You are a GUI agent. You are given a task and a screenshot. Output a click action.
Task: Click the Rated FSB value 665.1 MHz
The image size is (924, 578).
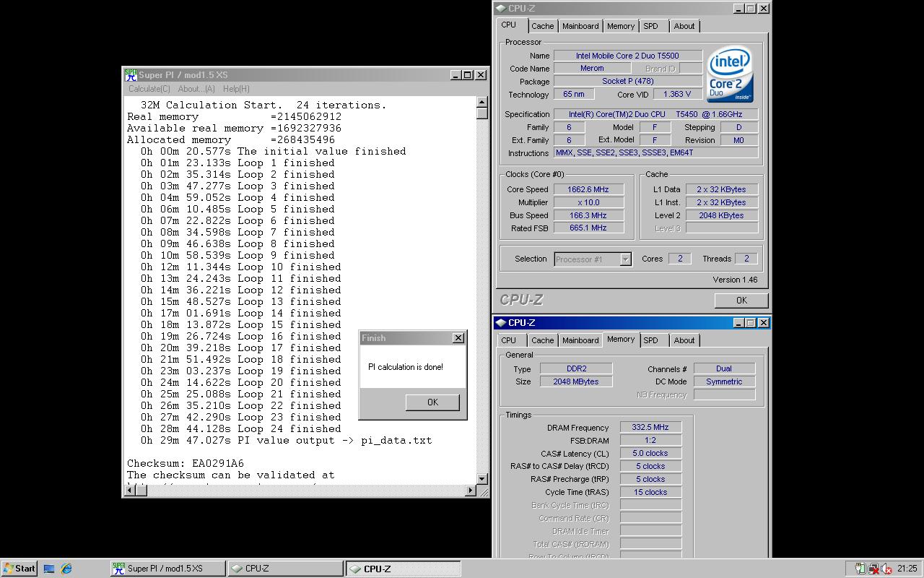click(x=588, y=228)
